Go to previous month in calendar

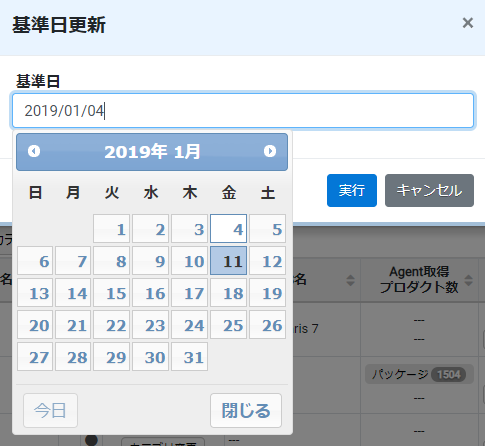coord(34,151)
